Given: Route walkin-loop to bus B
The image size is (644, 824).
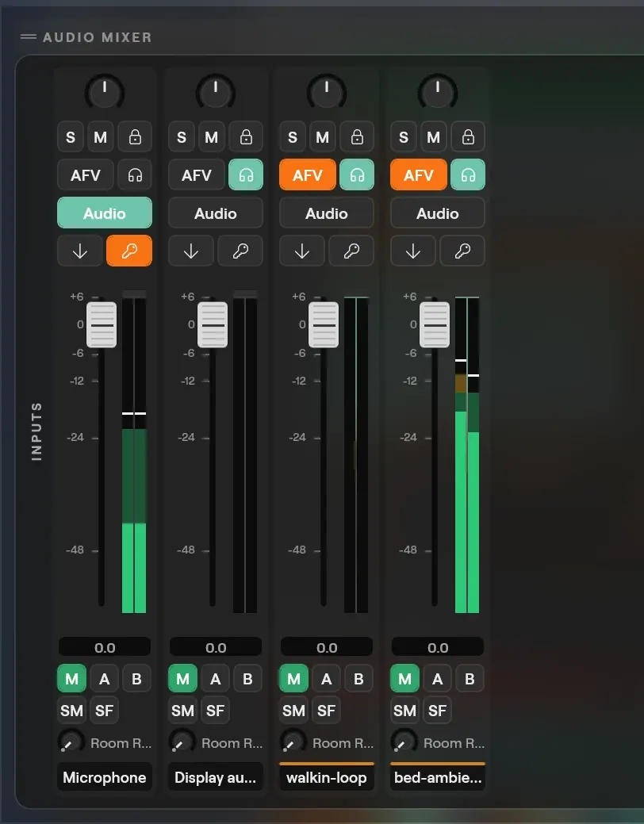Looking at the screenshot, I should click(358, 678).
